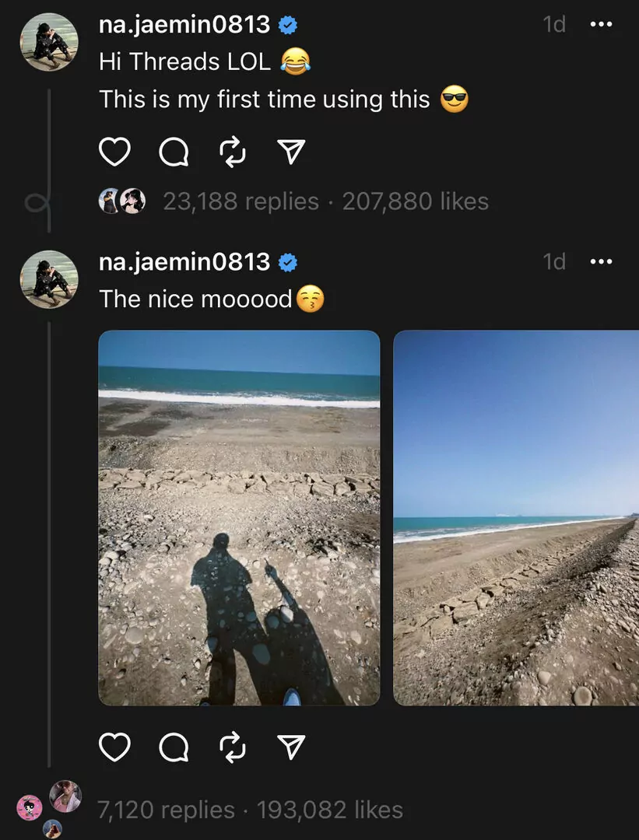The image size is (639, 840).
Task: View the 23,188 replies
Action: (x=241, y=202)
